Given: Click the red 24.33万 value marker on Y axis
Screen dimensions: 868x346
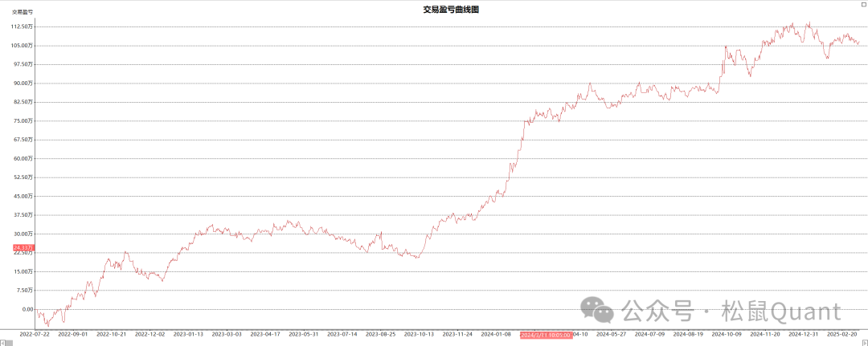Looking at the screenshot, I should coord(23,246).
